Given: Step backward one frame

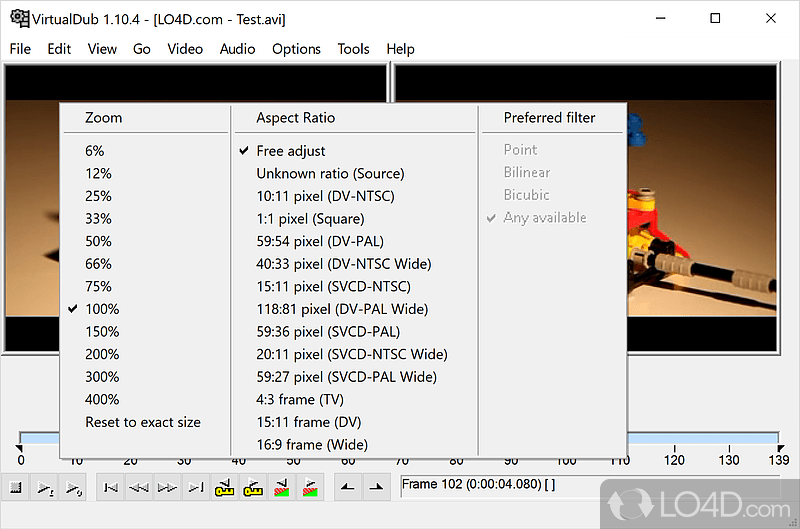Looking at the screenshot, I should click(139, 488).
